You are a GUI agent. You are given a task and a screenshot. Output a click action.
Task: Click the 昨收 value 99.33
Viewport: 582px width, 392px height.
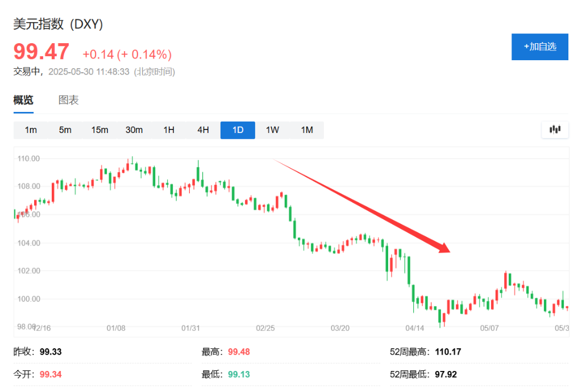tap(52, 352)
